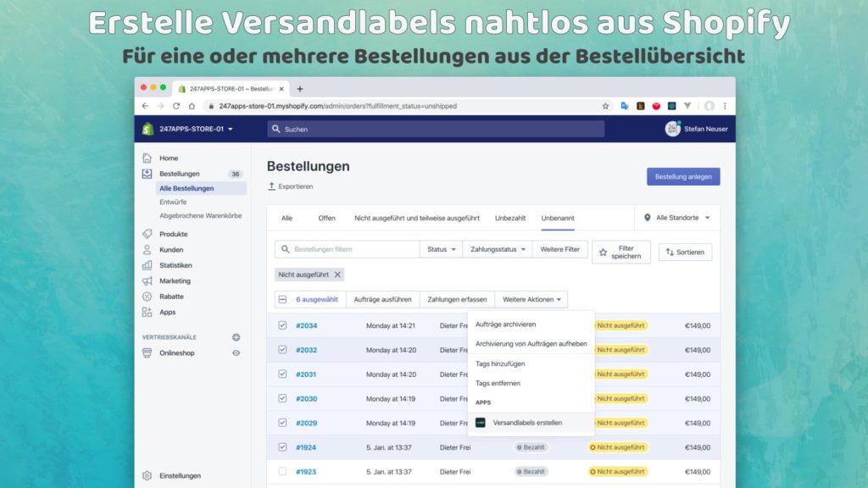868x488 pixels.
Task: Open order #2034 link
Action: pyautogui.click(x=306, y=325)
